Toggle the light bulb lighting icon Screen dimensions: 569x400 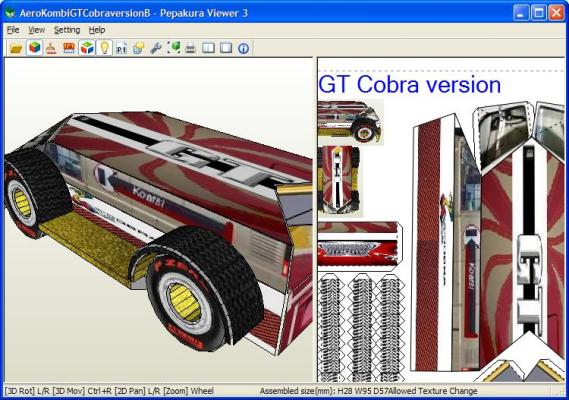click(x=104, y=48)
